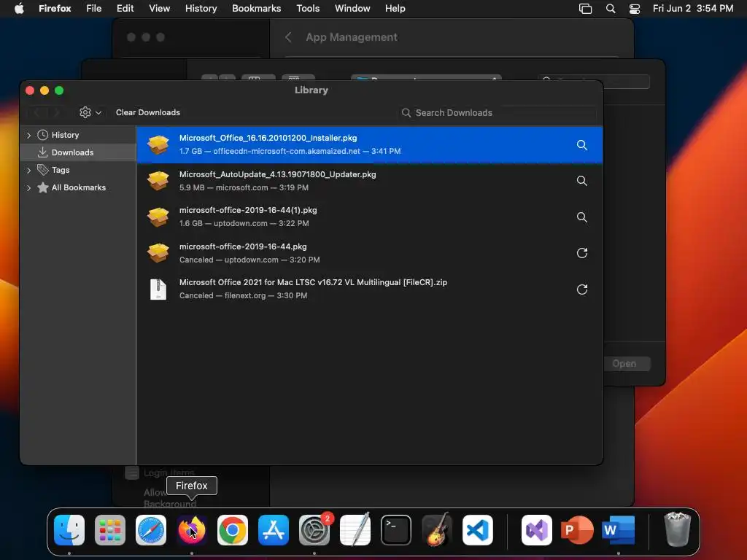
Task: Open the Window menu
Action: tap(352, 9)
